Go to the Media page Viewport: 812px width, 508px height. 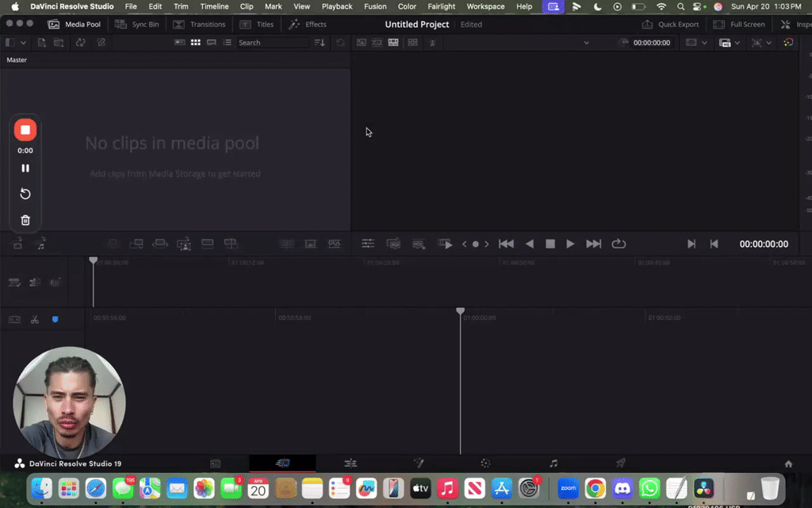click(x=214, y=463)
